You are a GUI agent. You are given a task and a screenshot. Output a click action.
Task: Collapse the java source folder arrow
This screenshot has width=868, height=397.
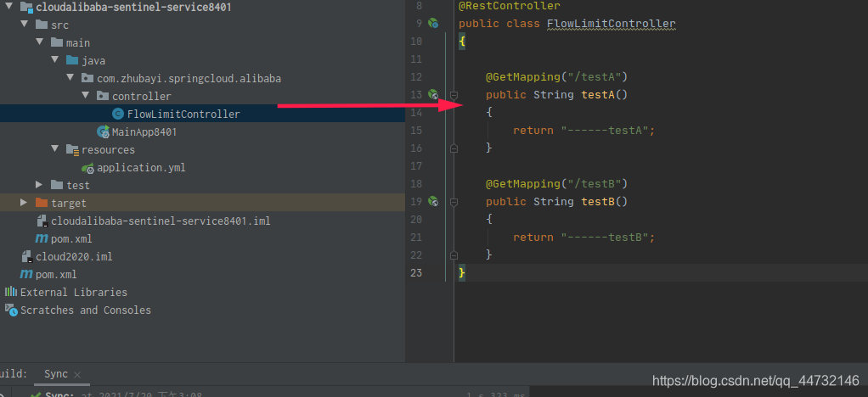[x=55, y=59]
